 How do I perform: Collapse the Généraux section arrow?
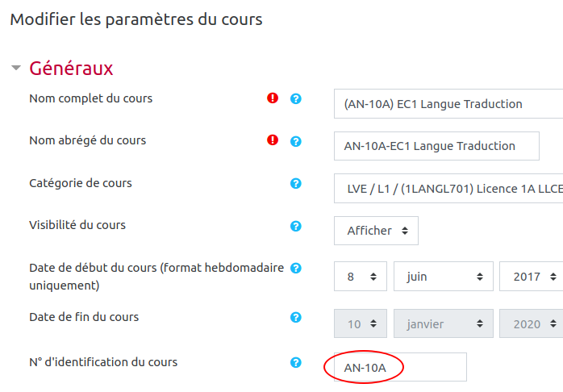coord(16,69)
